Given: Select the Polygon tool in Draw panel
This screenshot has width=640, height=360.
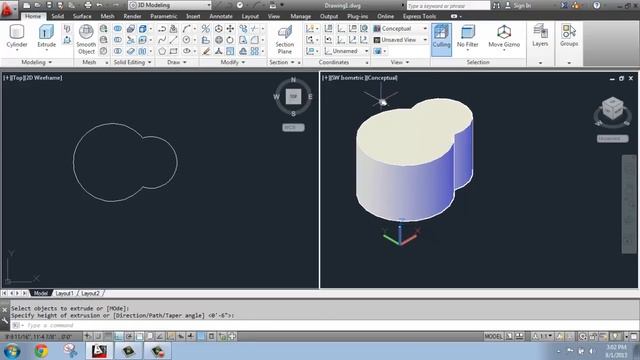Looking at the screenshot, I should click(162, 51).
